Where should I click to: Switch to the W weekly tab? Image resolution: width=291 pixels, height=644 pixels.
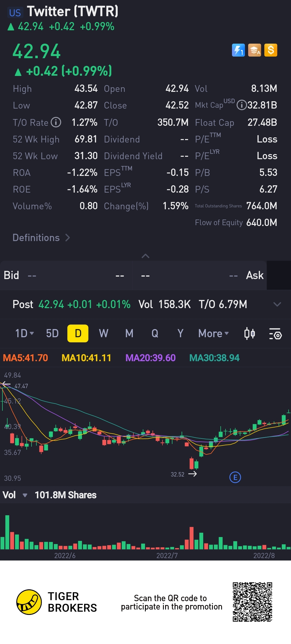(103, 333)
